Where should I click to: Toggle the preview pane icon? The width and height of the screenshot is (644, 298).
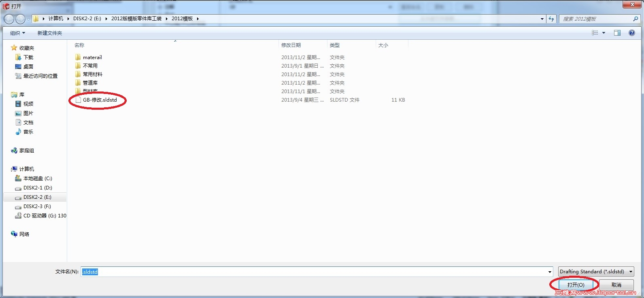click(617, 33)
